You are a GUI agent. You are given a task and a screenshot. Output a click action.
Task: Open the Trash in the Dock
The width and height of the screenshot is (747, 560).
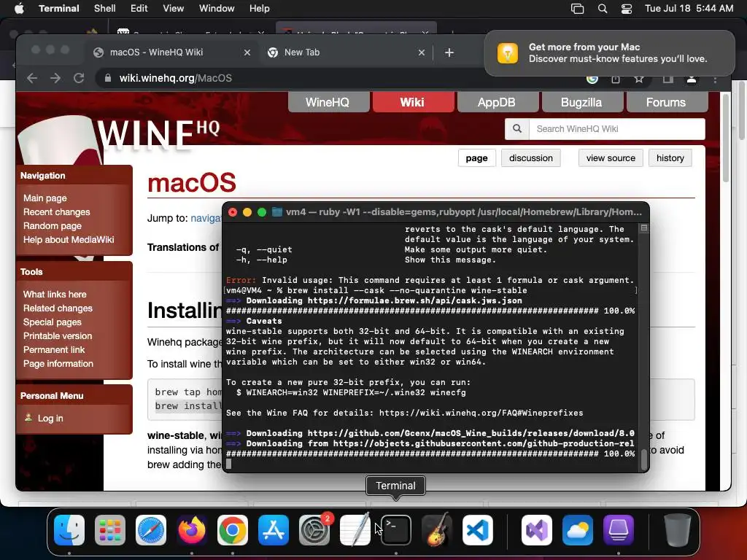pyautogui.click(x=678, y=530)
